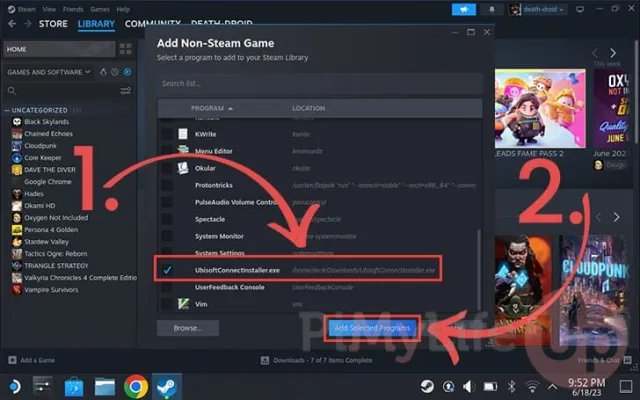Check the KWrite checkbox

pyautogui.click(x=167, y=134)
